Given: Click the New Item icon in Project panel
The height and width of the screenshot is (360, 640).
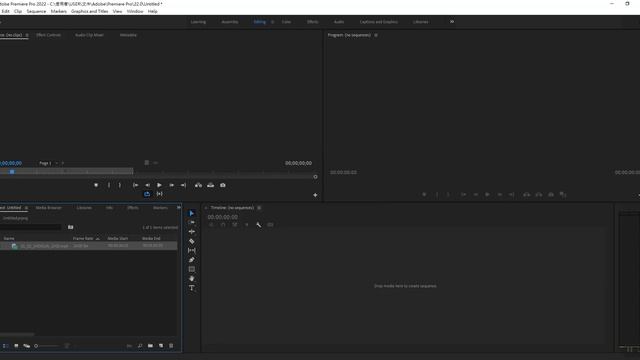Looking at the screenshot, I should pyautogui.click(x=161, y=346).
